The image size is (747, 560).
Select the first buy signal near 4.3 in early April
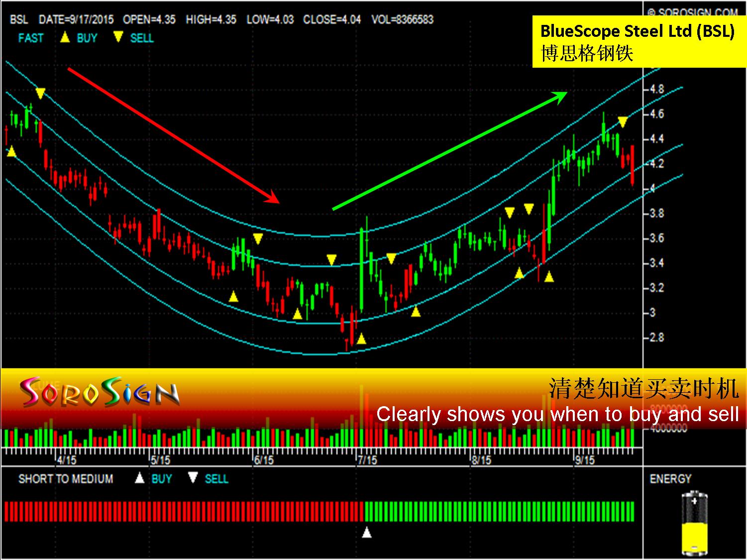click(x=11, y=151)
